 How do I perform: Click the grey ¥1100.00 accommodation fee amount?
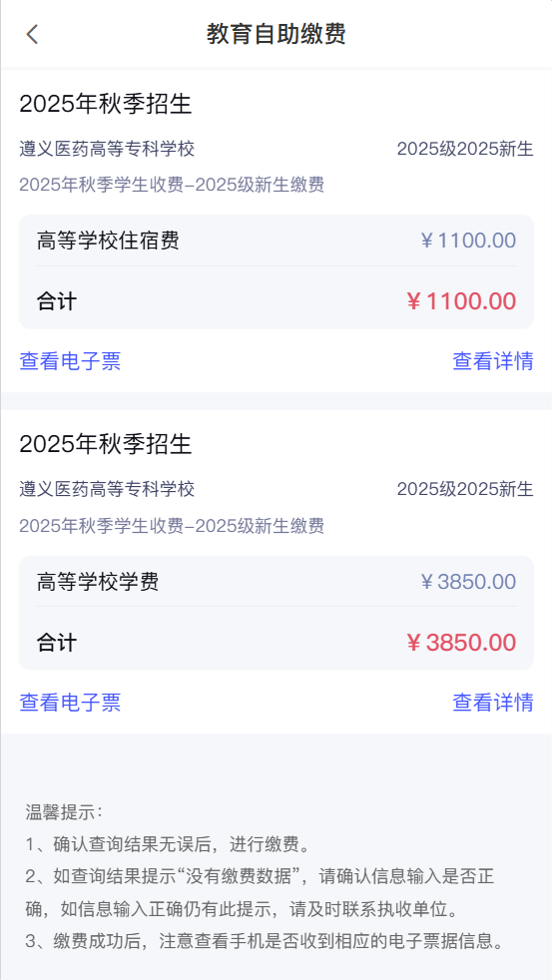[x=468, y=240]
